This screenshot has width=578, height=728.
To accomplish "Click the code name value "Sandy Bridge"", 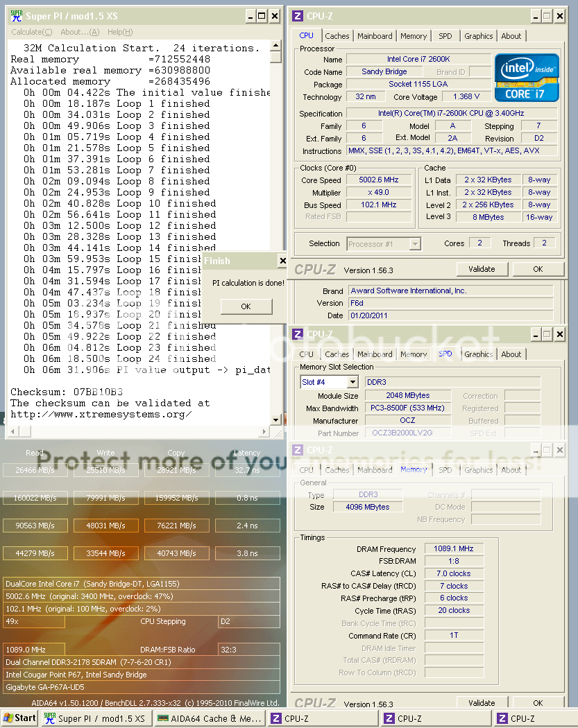I will pos(384,71).
